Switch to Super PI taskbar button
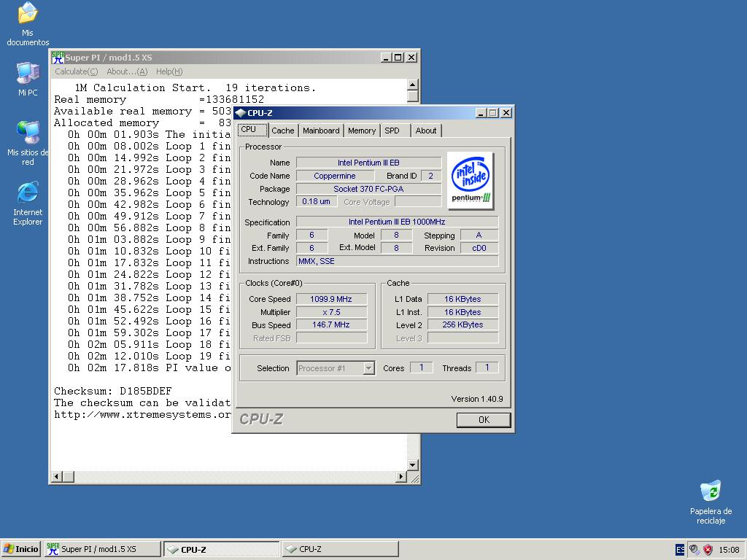Image resolution: width=747 pixels, height=560 pixels. (x=103, y=549)
